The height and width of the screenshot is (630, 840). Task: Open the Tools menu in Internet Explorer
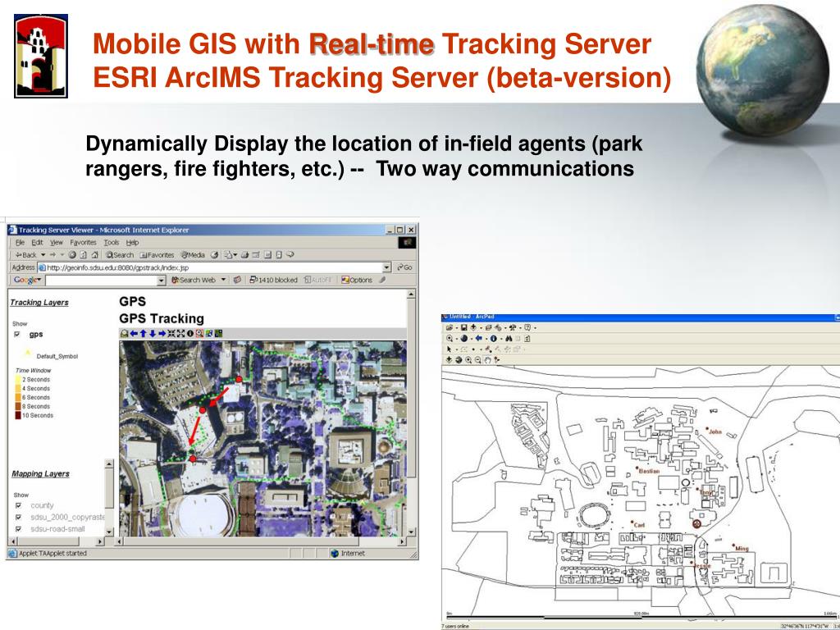112,243
